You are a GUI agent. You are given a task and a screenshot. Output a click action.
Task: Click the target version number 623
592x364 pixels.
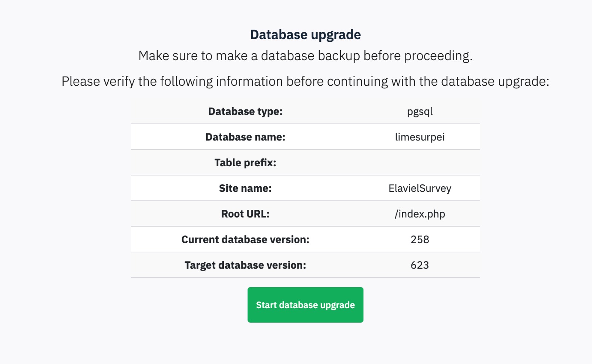(420, 265)
